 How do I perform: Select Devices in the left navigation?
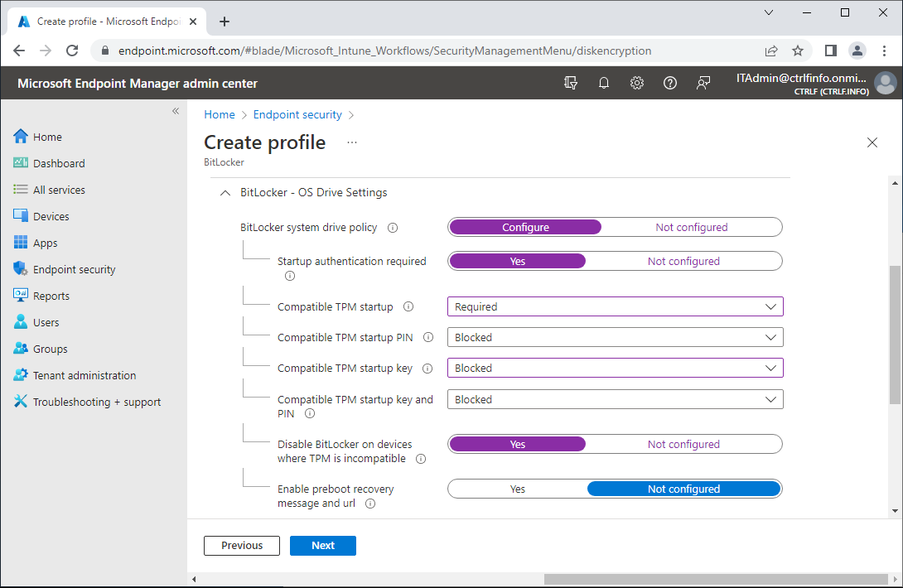pyautogui.click(x=53, y=215)
